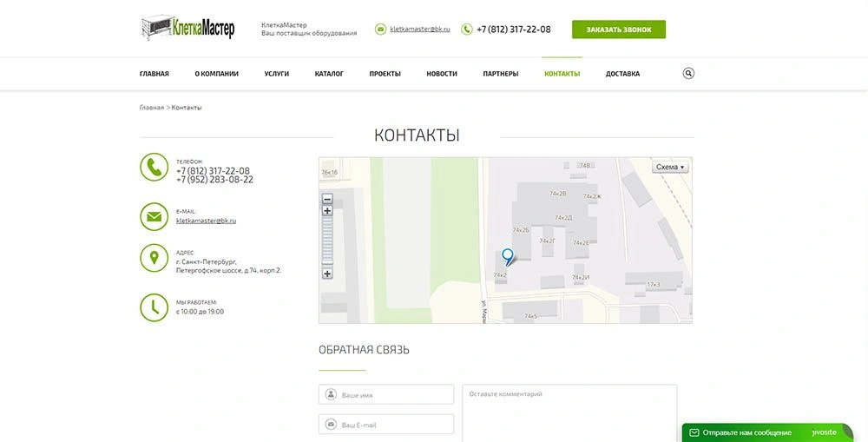Click the envelope icon in the header
Screen dimensions: 868x442
[380, 30]
